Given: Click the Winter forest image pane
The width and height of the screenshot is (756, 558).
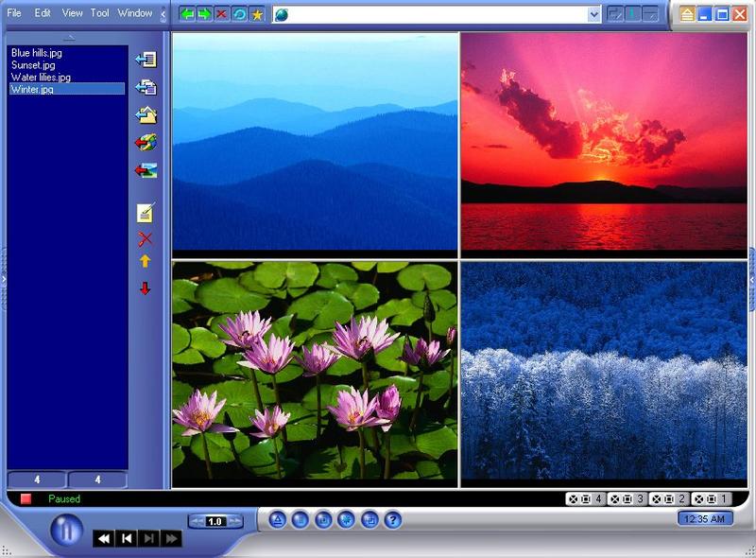Looking at the screenshot, I should 604,375.
